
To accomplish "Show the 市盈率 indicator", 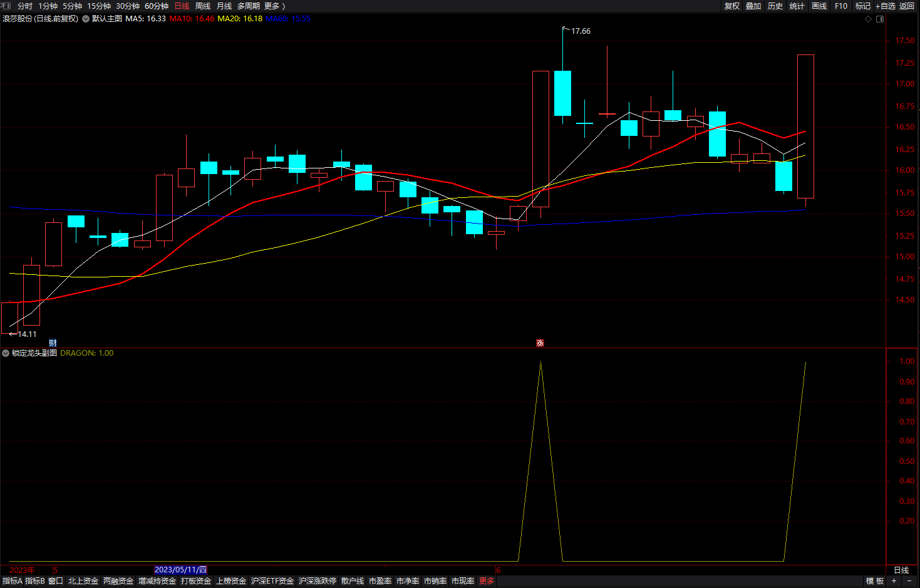I will [380, 581].
